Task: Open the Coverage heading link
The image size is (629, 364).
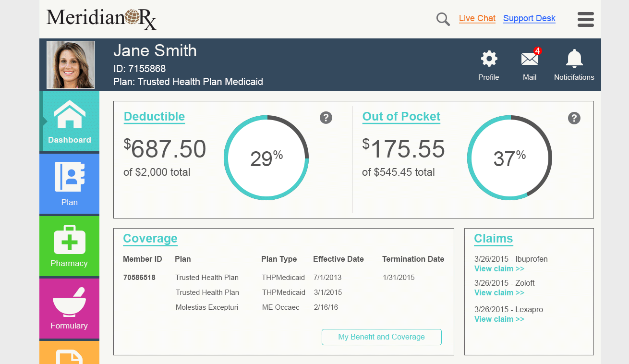Action: click(x=150, y=239)
